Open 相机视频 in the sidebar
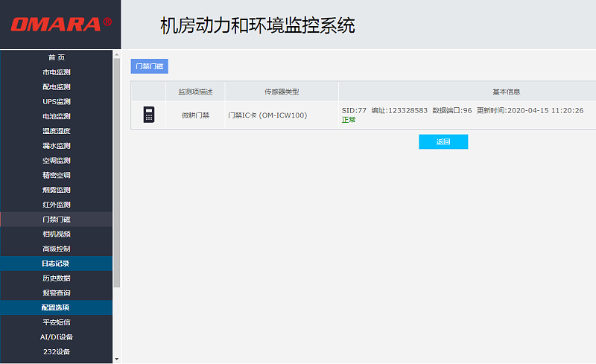 pos(56,234)
